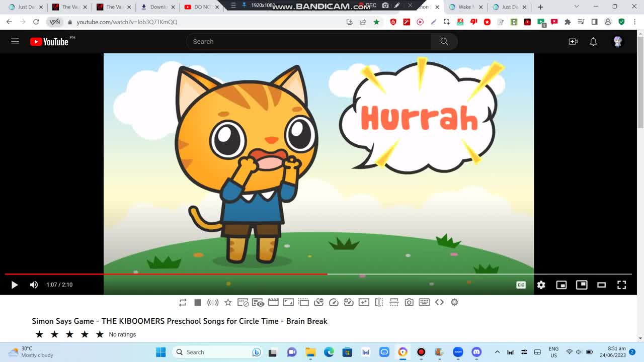Click the flip horizontal mirror icon
The height and width of the screenshot is (362, 644).
tap(379, 302)
